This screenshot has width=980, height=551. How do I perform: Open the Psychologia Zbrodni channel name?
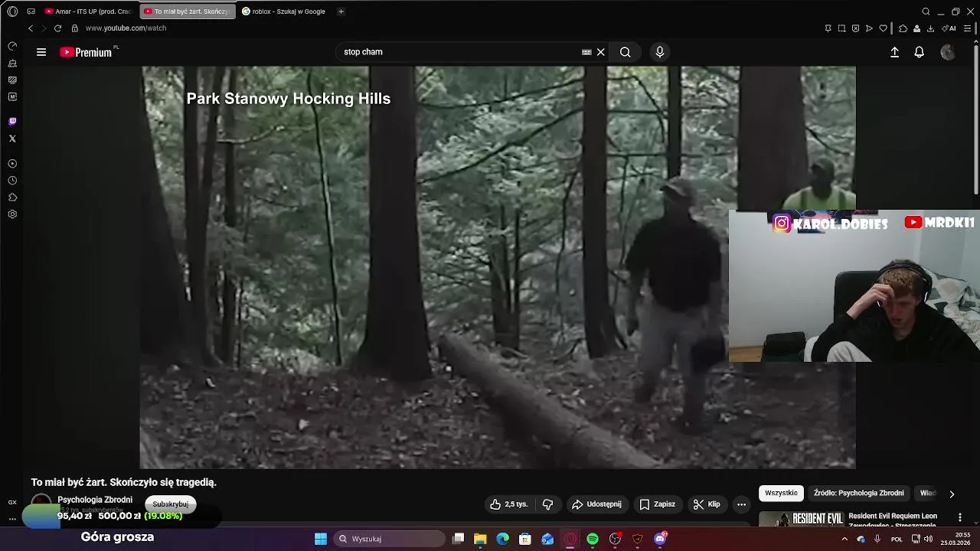coord(95,500)
